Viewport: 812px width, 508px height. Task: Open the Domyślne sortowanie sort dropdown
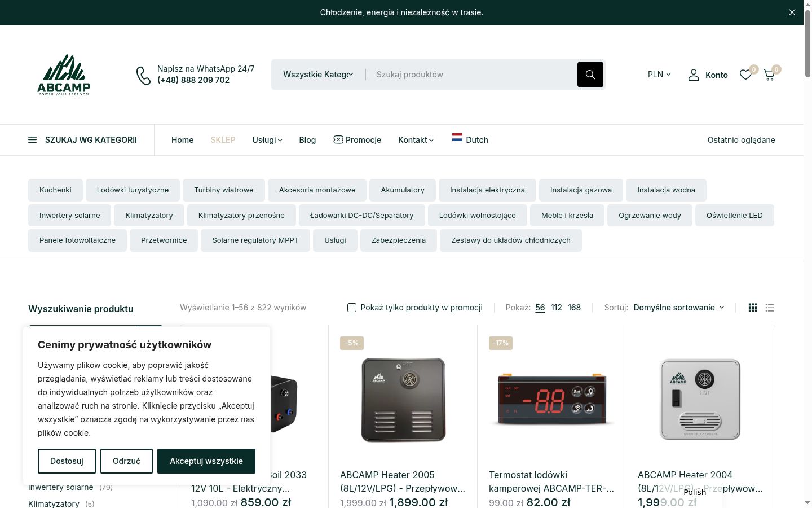coord(678,308)
